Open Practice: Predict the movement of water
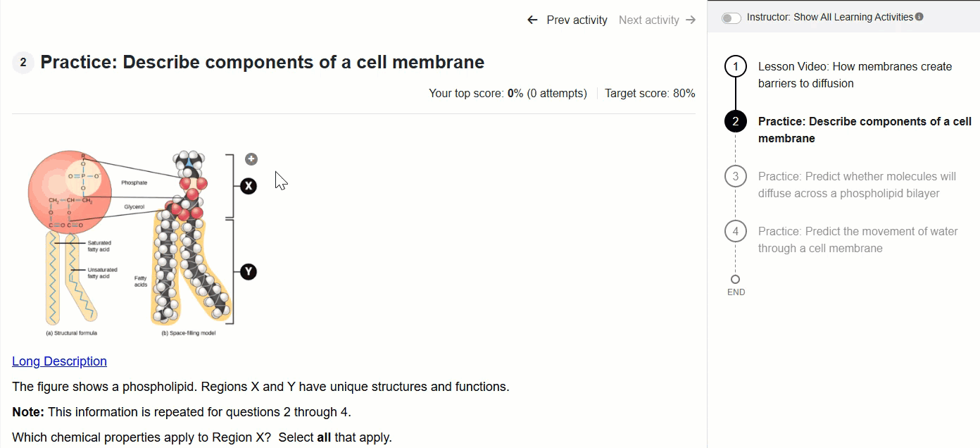 click(857, 239)
